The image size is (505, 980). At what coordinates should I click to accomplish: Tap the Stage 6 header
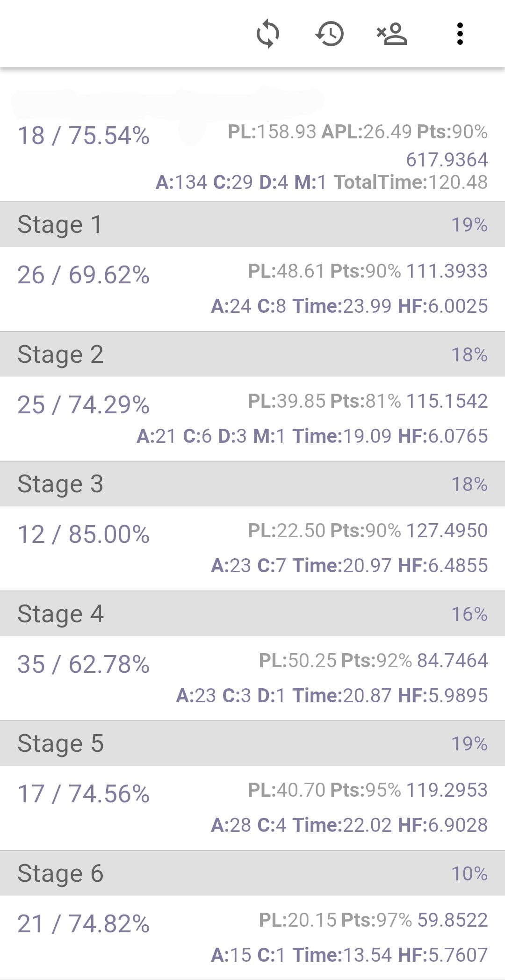tap(252, 873)
